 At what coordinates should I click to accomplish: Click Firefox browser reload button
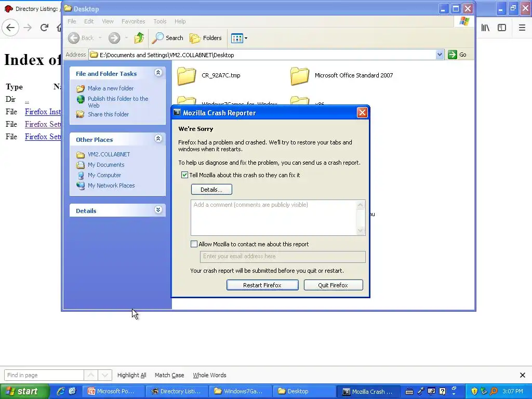pos(44,28)
